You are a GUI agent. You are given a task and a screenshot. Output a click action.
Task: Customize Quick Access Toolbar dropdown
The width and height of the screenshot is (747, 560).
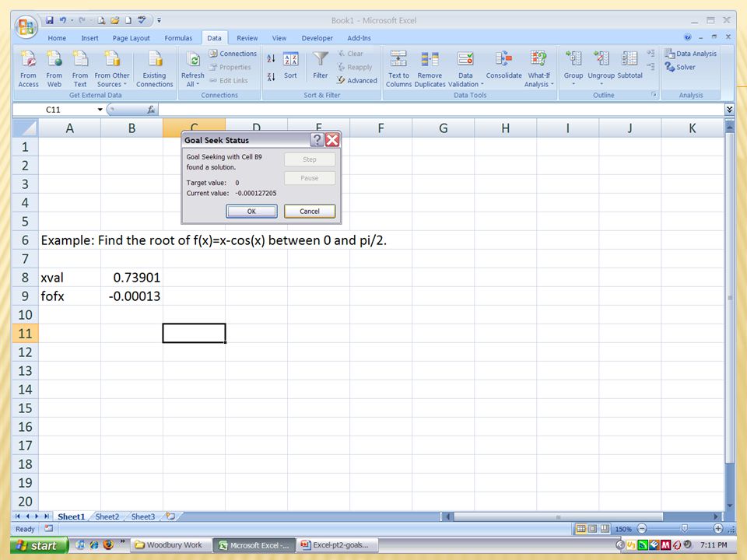[x=159, y=20]
